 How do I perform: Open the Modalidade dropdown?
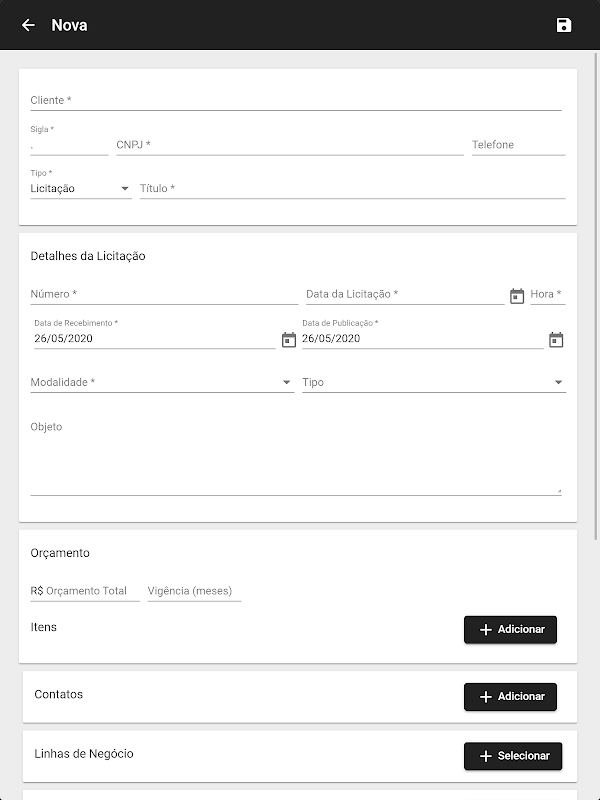pos(162,383)
